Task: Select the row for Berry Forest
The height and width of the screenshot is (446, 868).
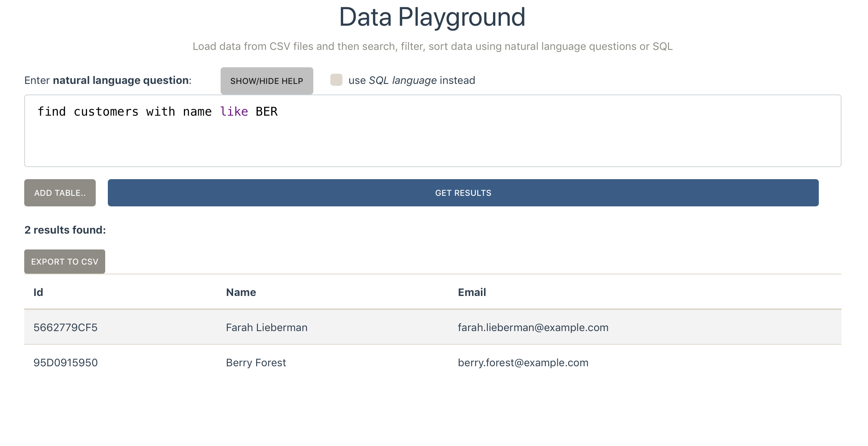Action: coord(256,362)
